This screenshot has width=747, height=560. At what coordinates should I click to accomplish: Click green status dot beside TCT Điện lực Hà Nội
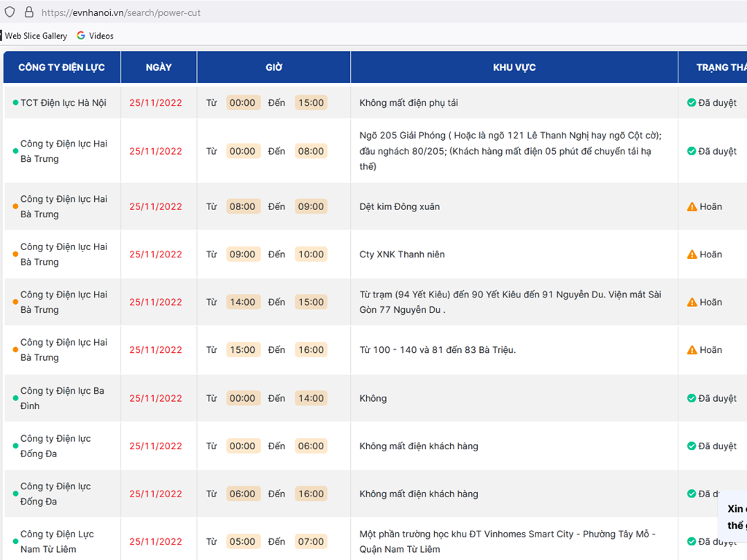tap(15, 102)
